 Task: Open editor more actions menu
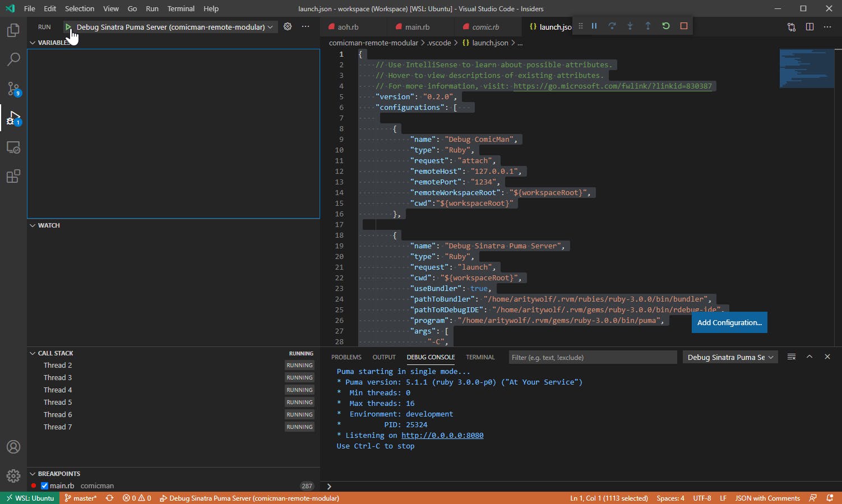point(827,27)
